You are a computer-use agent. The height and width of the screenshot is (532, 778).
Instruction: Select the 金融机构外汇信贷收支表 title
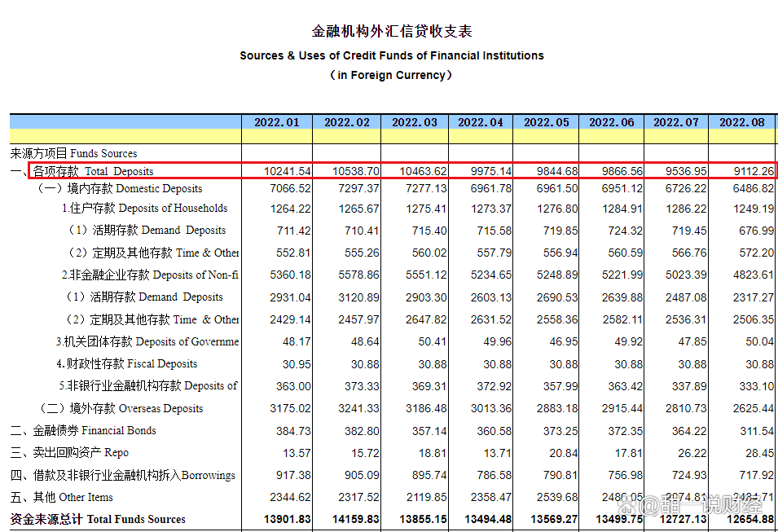click(392, 31)
